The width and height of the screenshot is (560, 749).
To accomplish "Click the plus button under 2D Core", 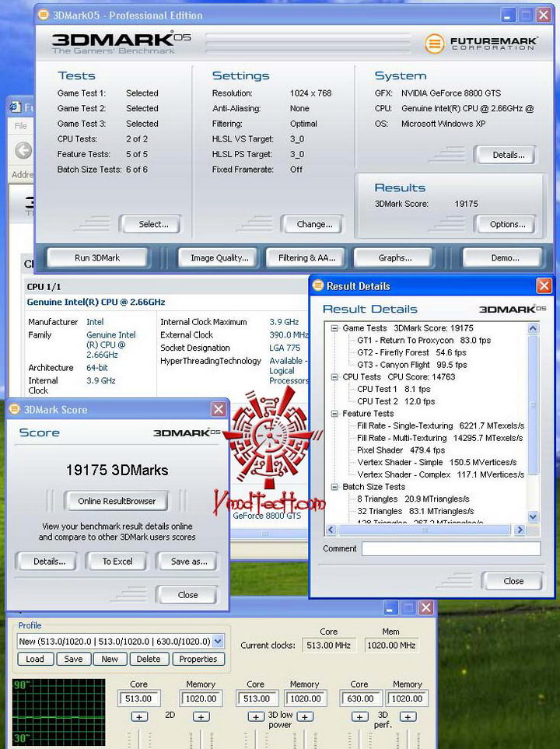I will click(x=139, y=716).
